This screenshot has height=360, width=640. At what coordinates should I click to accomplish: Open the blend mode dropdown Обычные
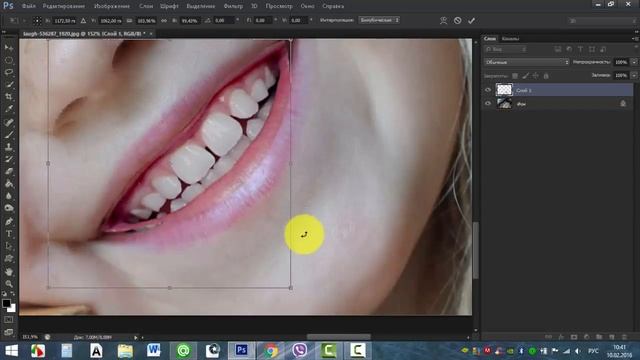[x=527, y=62]
